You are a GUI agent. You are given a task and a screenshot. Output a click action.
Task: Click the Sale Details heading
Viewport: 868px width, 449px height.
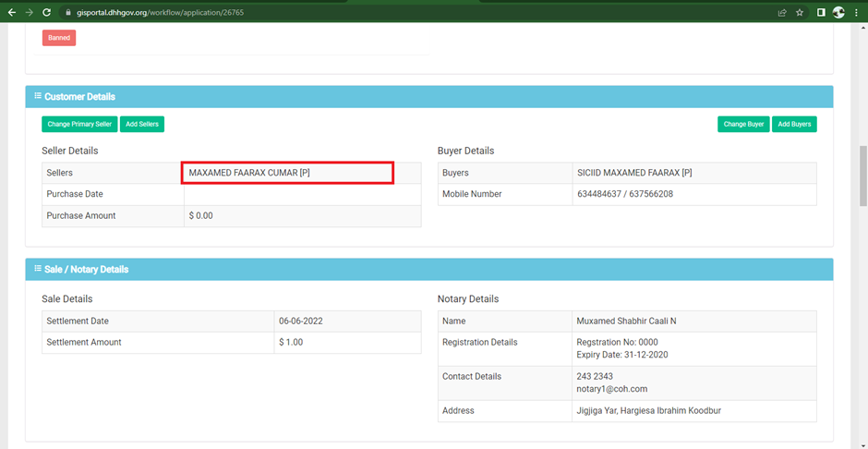click(67, 299)
